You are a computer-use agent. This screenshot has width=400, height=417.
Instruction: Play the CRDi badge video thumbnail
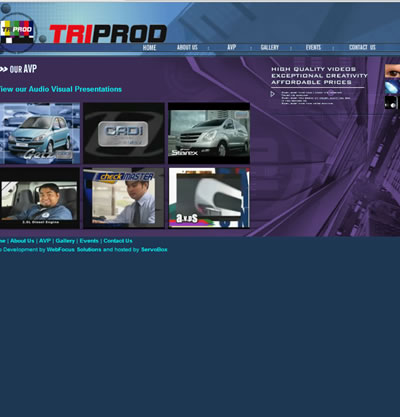(x=124, y=133)
